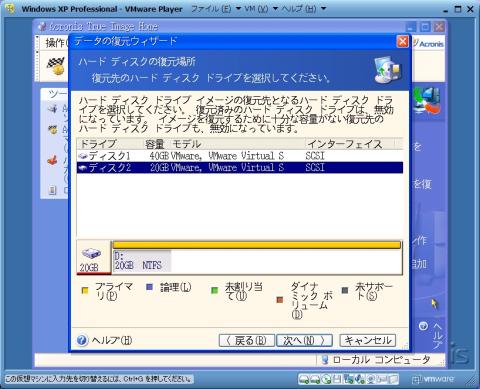Open the VM(V) menu in VMware Player
Viewport: 480px width, 389px height.
click(x=256, y=9)
